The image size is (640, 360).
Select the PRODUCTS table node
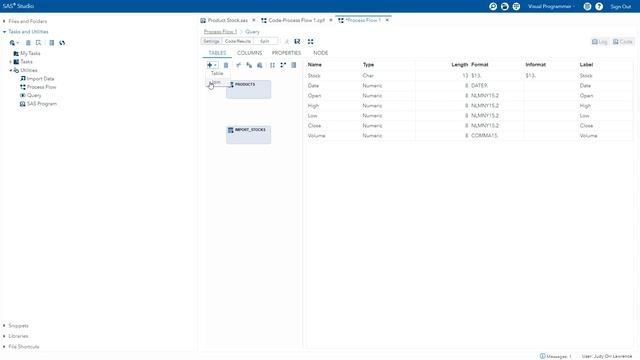click(249, 89)
